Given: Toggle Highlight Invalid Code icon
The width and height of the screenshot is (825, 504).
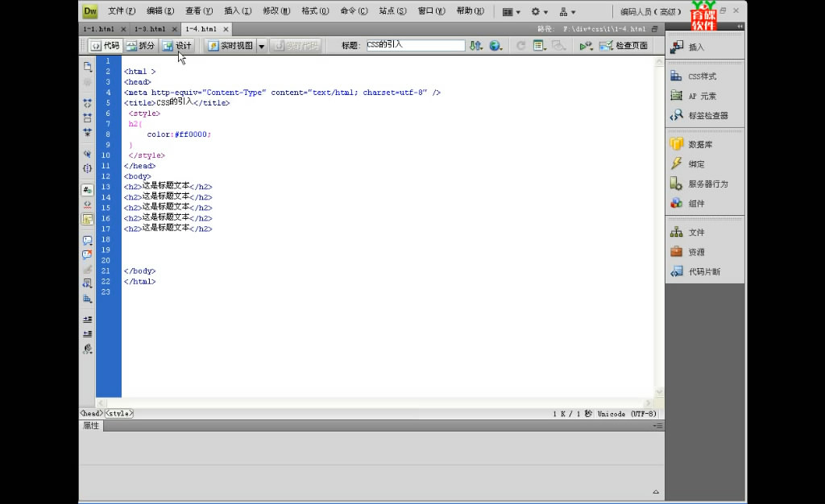Looking at the screenshot, I should [87, 204].
